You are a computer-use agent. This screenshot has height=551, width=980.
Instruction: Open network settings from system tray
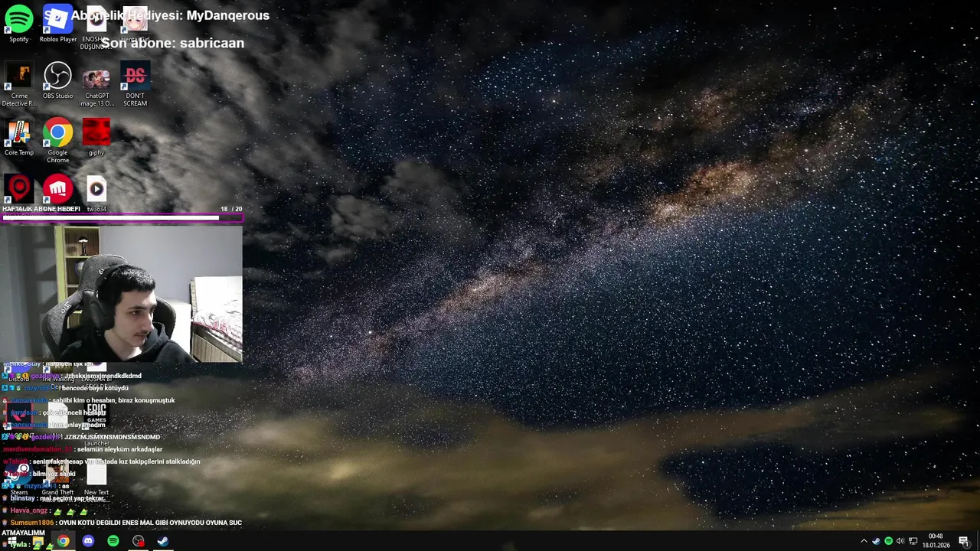pyautogui.click(x=913, y=541)
